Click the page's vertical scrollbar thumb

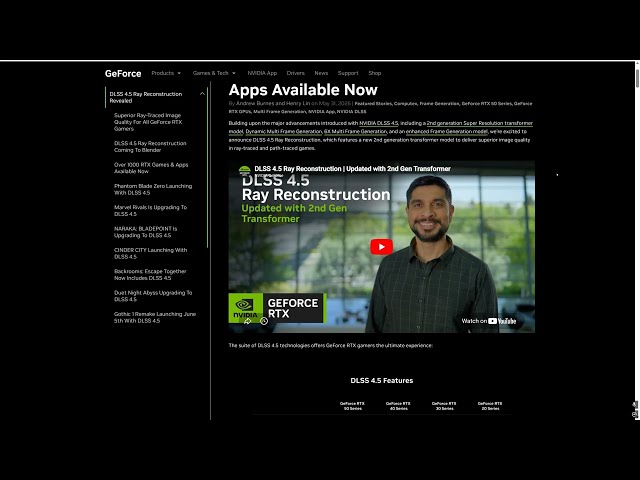[x=637, y=78]
